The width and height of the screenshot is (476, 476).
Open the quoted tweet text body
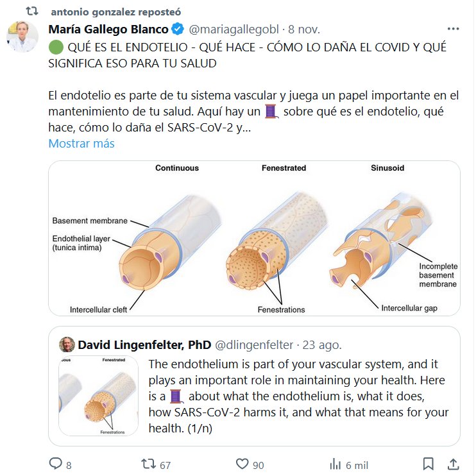[x=298, y=396]
